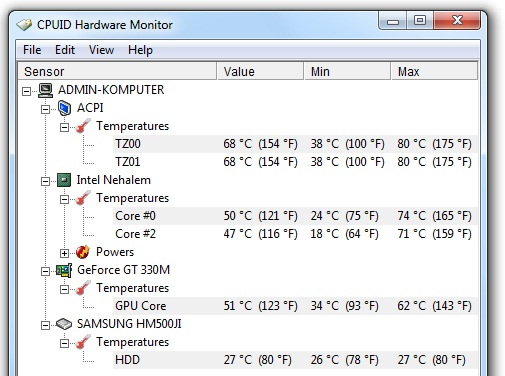Collapse the ADMIN-KOMPUTER root node
Image resolution: width=505 pixels, height=376 pixels.
[26, 91]
